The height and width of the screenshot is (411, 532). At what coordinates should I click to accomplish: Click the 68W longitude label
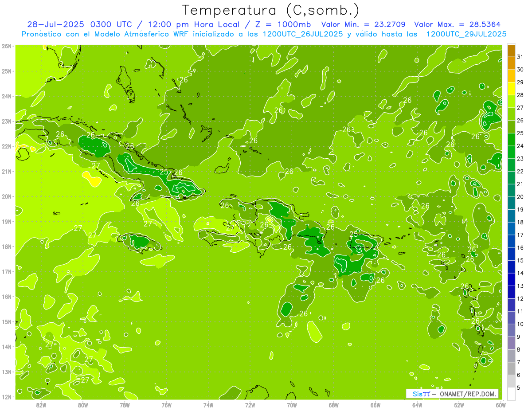pyautogui.click(x=333, y=405)
